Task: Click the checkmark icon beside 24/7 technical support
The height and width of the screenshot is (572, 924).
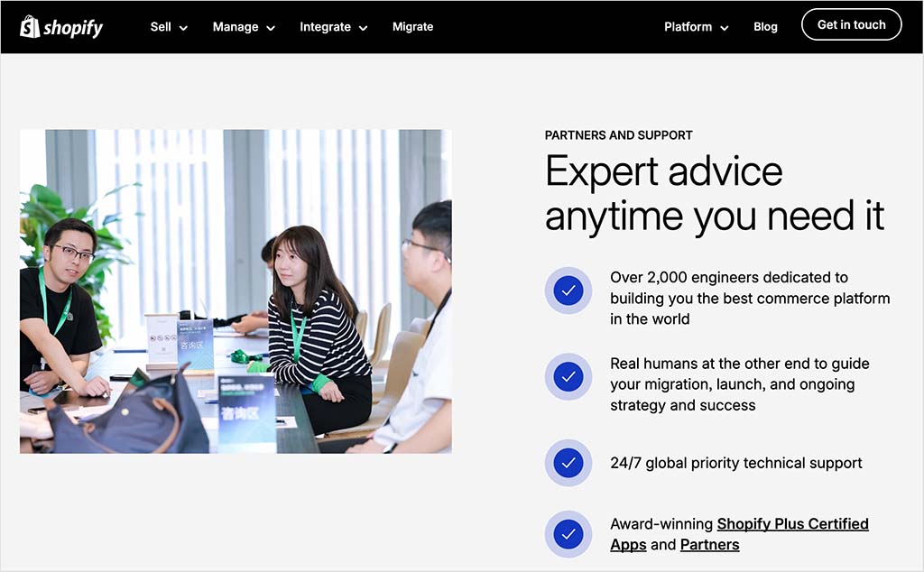Action: point(568,463)
